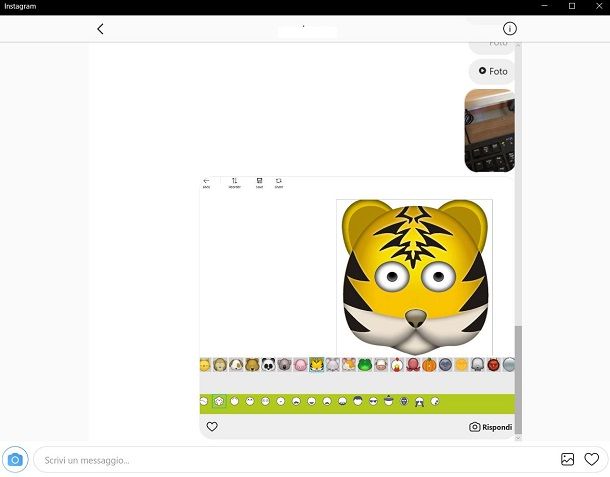This screenshot has width=610, height=477.
Task: Go back using the left arrow
Action: (100, 29)
